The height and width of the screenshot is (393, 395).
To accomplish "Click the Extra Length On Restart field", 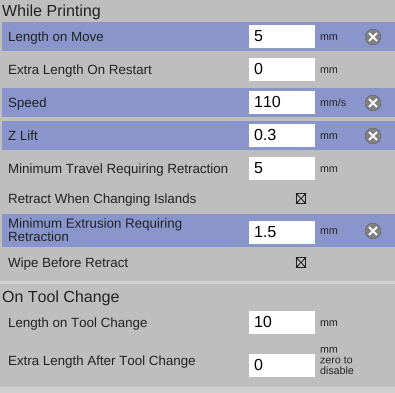I will [282, 69].
